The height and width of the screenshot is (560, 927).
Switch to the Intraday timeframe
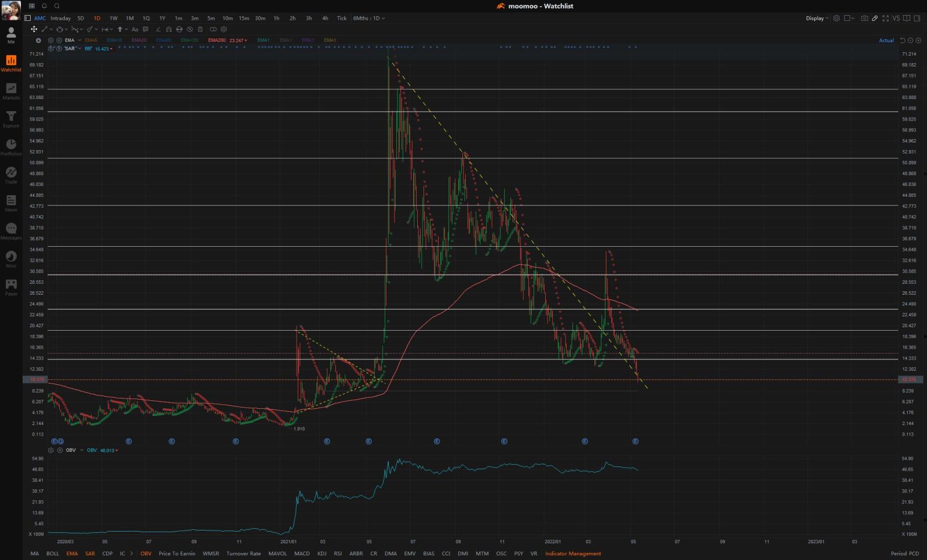tap(60, 18)
